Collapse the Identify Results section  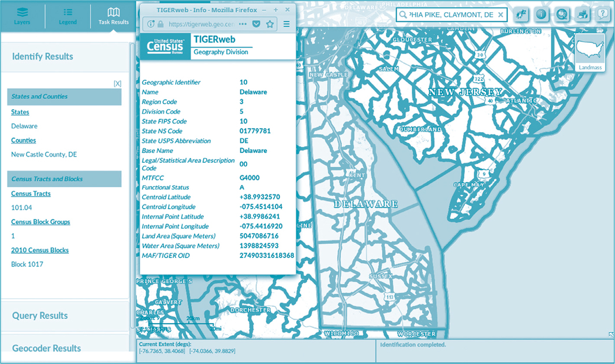point(43,57)
